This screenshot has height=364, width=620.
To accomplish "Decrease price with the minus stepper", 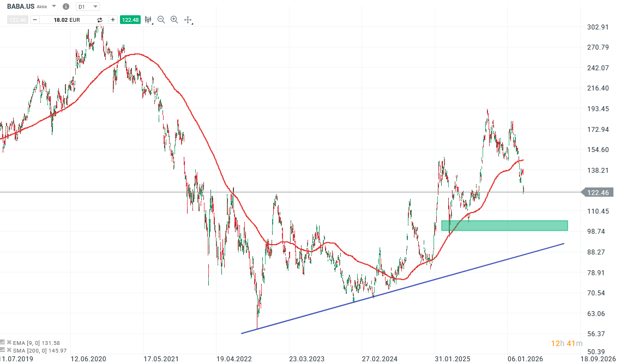I will (35, 19).
